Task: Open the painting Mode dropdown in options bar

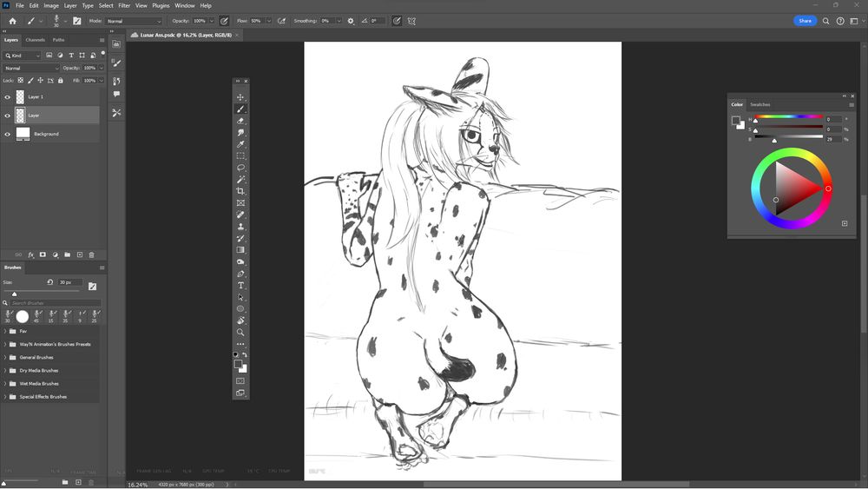Action: click(134, 21)
